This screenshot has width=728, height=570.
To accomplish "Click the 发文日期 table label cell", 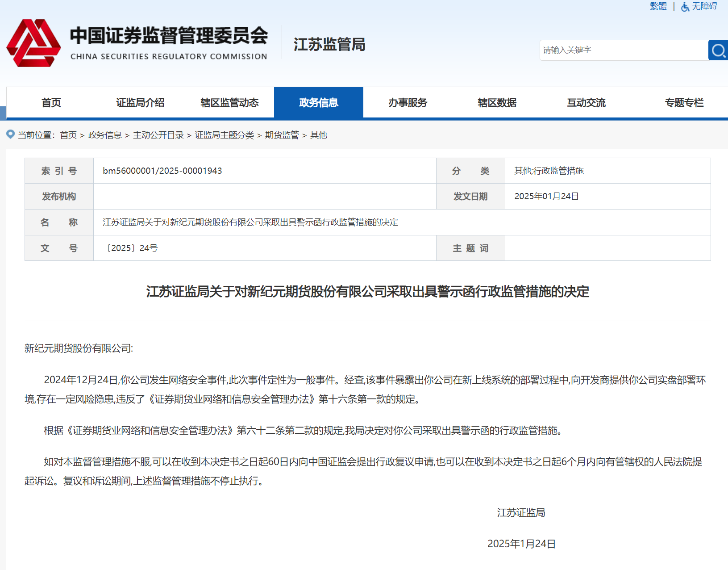I will (x=470, y=197).
